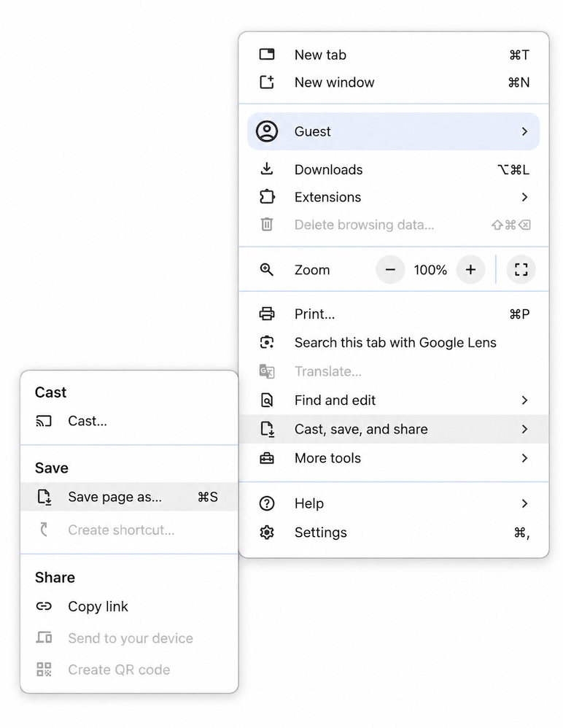Viewport: 563px width, 728px height.
Task: Click the Copy link chain icon
Action: pos(44,606)
